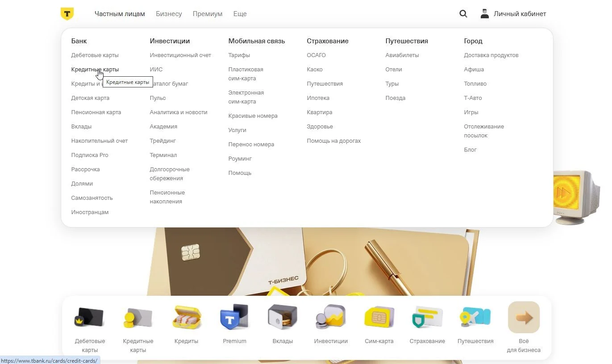Open the Личный кабинет link
612x364 pixels.
(x=520, y=14)
